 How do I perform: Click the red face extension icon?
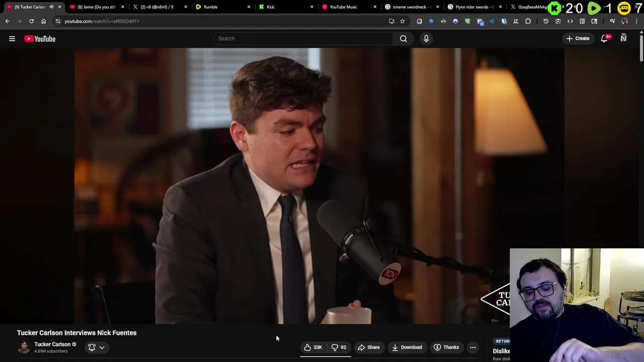(x=443, y=21)
